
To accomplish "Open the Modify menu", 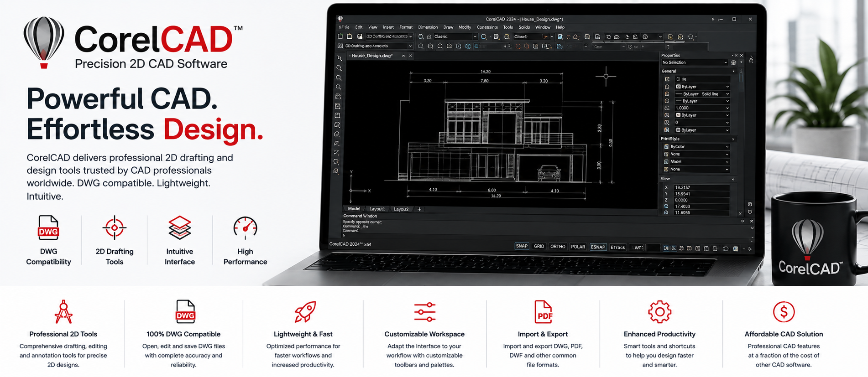I will pyautogui.click(x=465, y=27).
